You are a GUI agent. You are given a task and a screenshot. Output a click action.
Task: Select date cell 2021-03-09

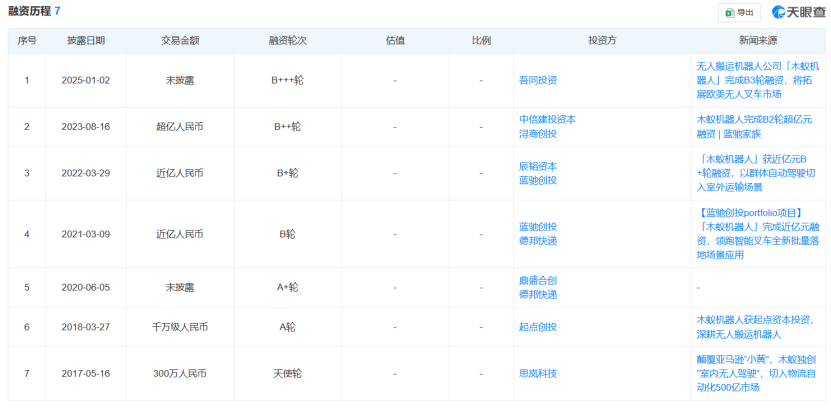tap(86, 234)
